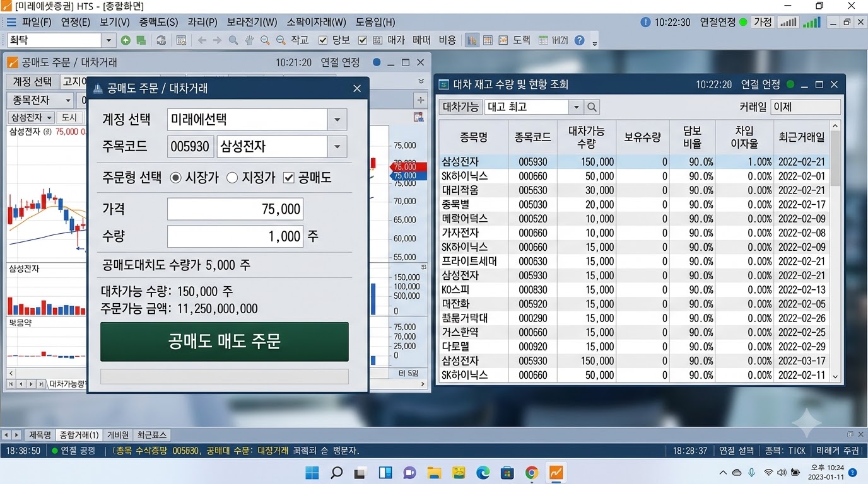
Task: Click the 대차가능 button in inventory window
Action: [460, 107]
